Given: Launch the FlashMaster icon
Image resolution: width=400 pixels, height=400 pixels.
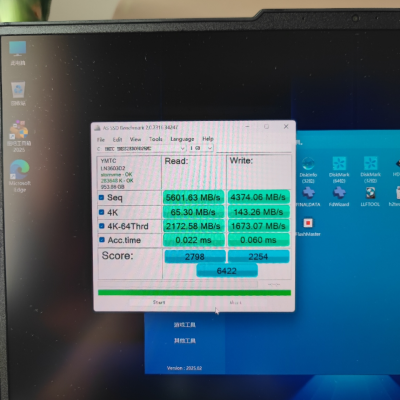Looking at the screenshot, I should 308,227.
